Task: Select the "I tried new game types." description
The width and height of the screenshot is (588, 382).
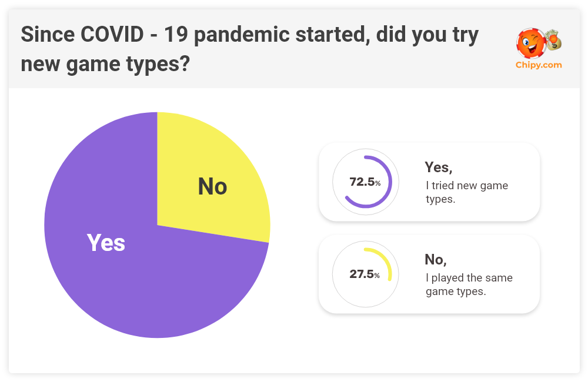Action: point(466,192)
